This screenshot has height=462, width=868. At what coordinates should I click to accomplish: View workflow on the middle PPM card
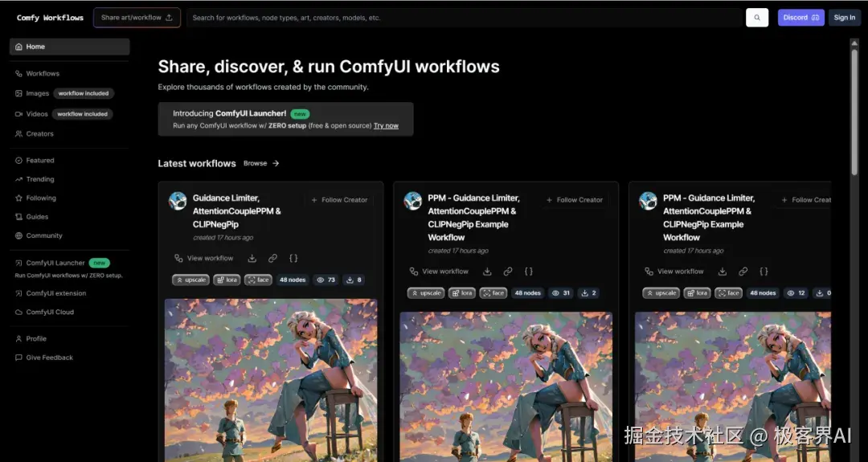pyautogui.click(x=439, y=271)
